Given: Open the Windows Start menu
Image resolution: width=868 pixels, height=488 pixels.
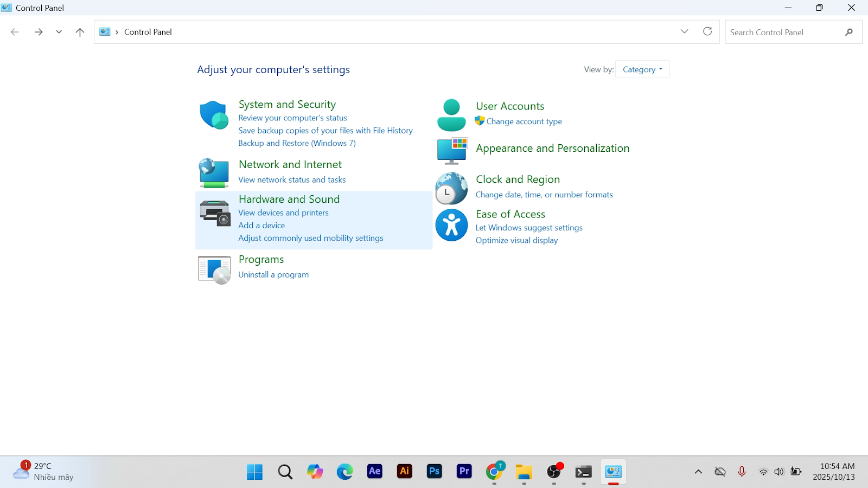Looking at the screenshot, I should pyautogui.click(x=254, y=472).
